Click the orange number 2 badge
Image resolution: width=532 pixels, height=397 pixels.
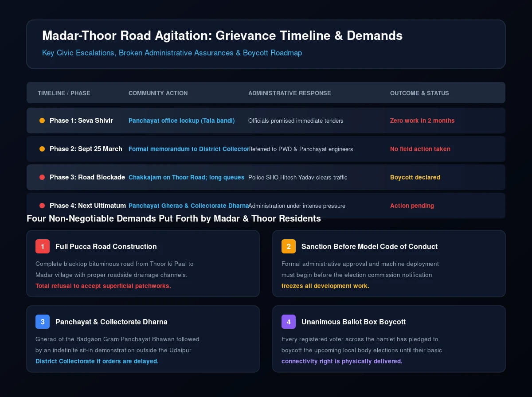(x=289, y=246)
